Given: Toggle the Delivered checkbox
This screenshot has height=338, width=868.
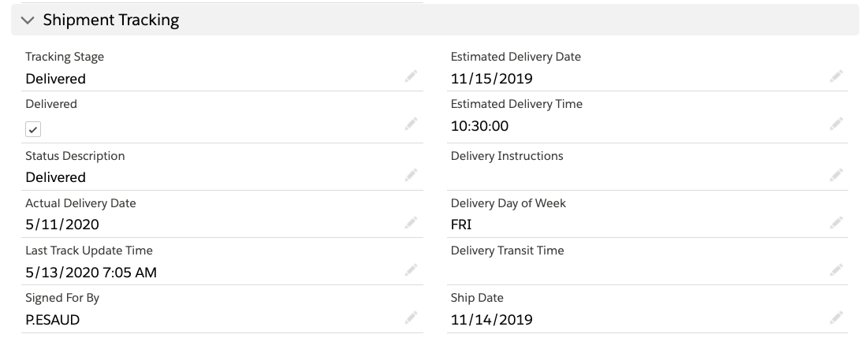Looking at the screenshot, I should click(x=33, y=129).
